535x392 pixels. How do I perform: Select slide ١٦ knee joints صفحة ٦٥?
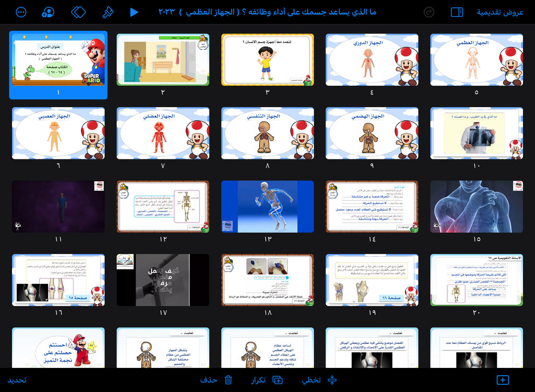tap(59, 280)
